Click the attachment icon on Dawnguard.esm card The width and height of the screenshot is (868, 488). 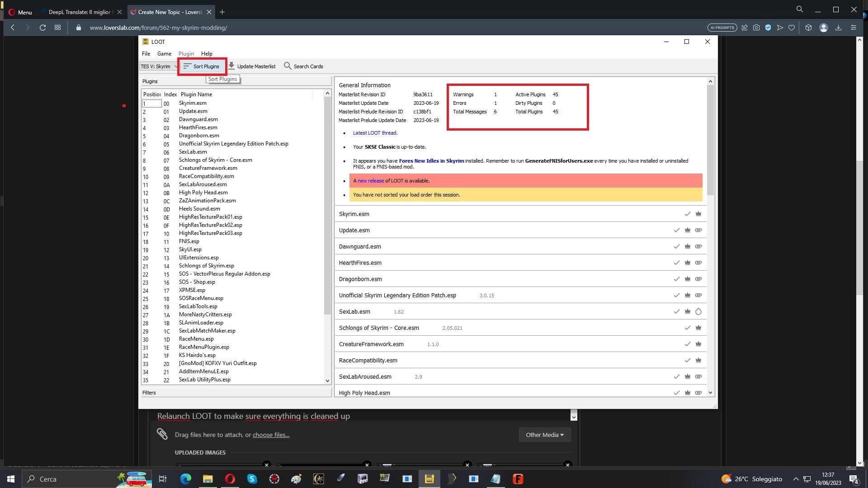coord(698,246)
